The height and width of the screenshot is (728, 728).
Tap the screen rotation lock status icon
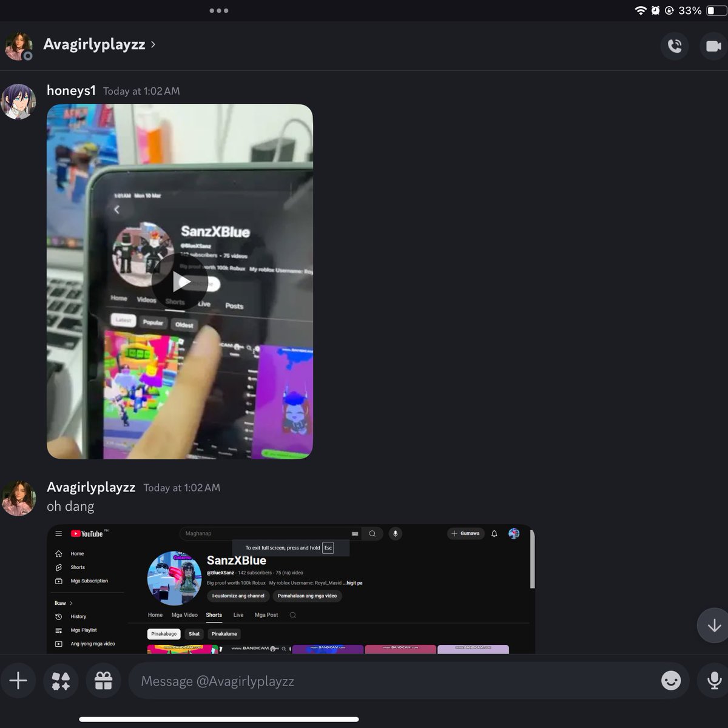click(670, 10)
